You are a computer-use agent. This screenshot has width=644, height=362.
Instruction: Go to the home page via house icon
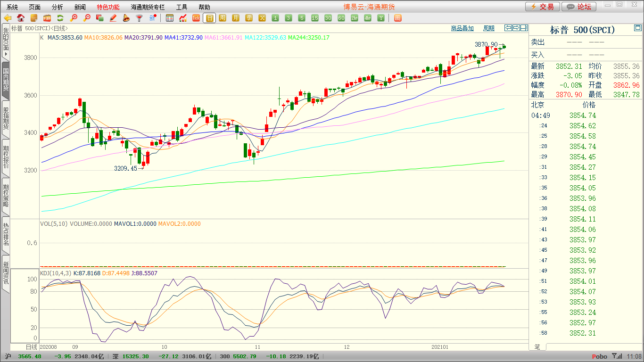coord(21,18)
